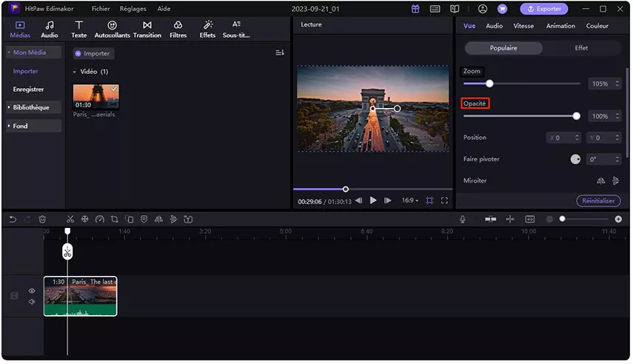This screenshot has height=364, width=633.
Task: Open the 16:9 aspect ratio dropdown
Action: coord(409,200)
